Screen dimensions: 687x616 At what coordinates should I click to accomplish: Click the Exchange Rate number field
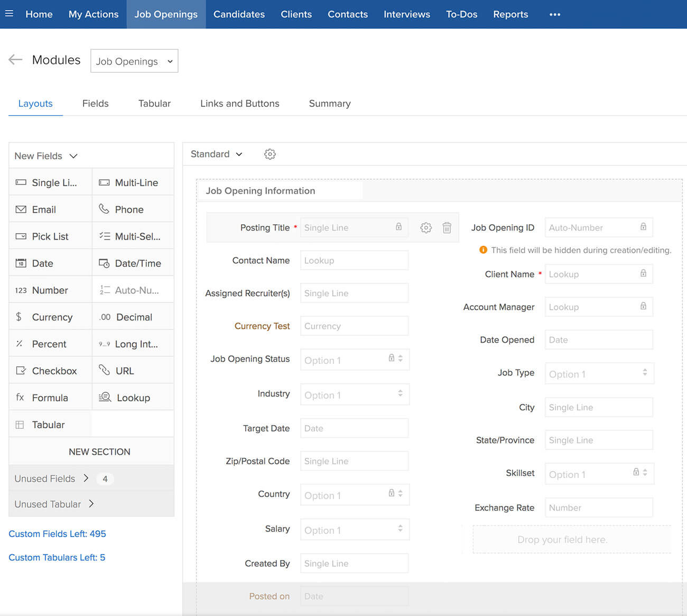(598, 508)
